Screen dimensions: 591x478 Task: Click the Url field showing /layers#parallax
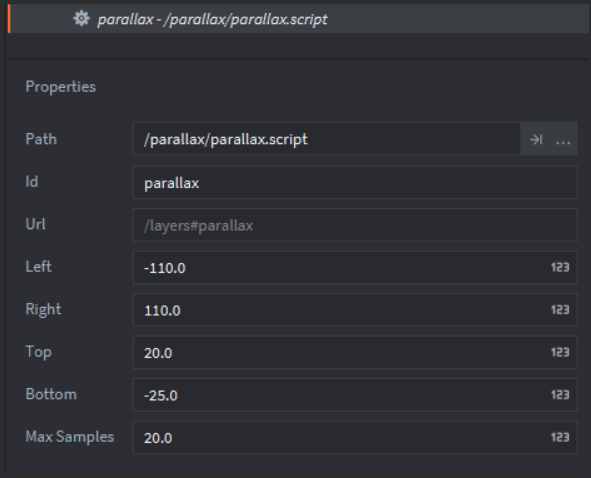(x=355, y=225)
